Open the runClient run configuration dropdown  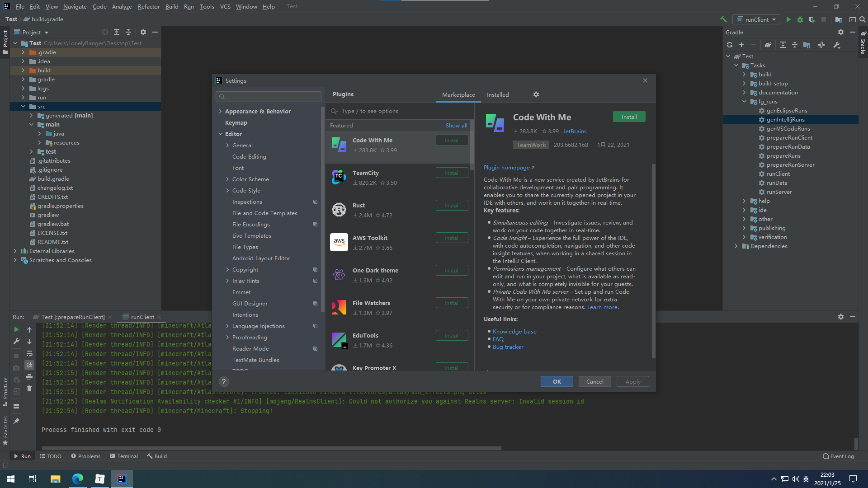pyautogui.click(x=757, y=19)
